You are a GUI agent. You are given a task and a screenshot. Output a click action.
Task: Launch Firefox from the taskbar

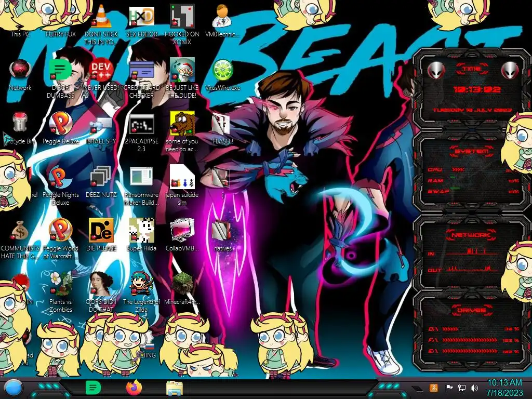[x=134, y=388]
